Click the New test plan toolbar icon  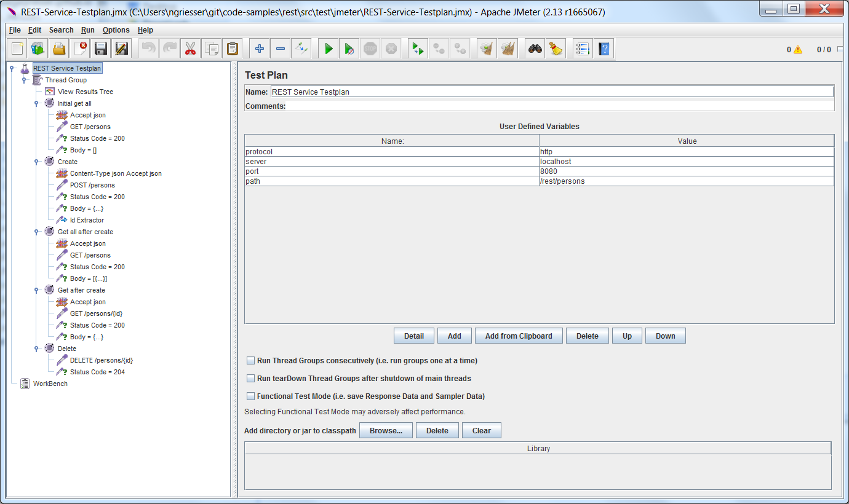(x=18, y=49)
